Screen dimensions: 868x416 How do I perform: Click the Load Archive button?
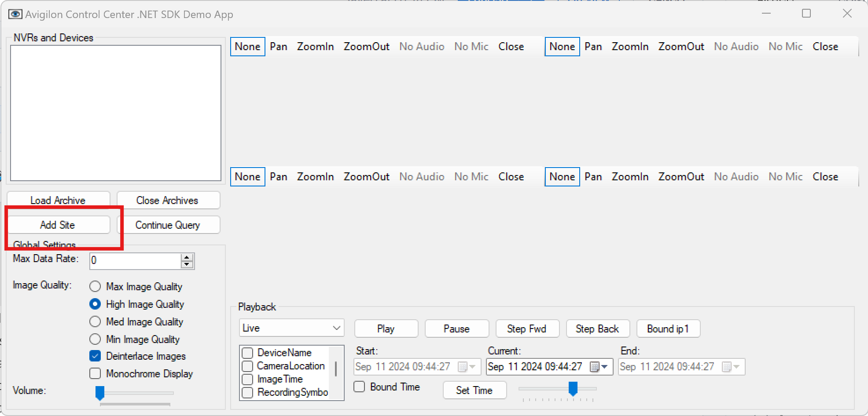(x=59, y=200)
